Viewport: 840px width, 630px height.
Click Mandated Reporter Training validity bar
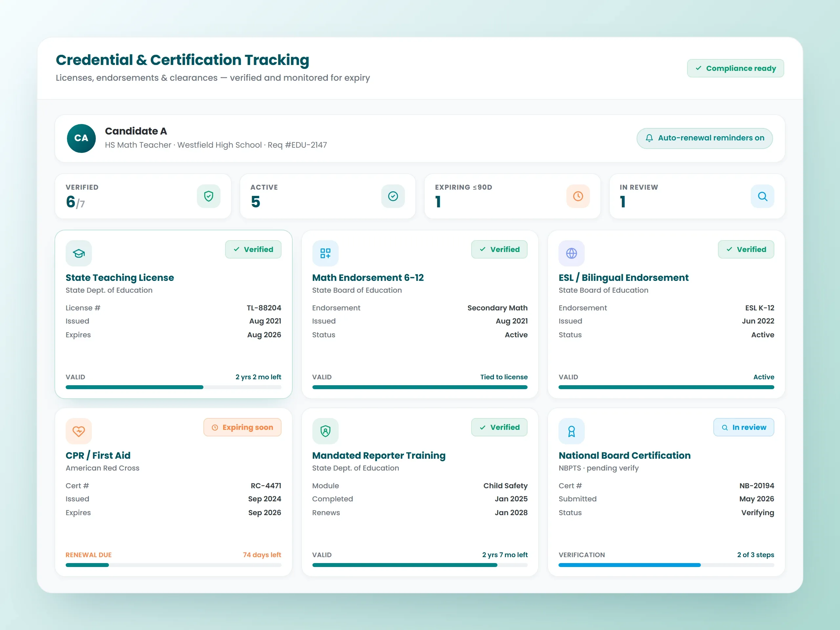coord(420,565)
